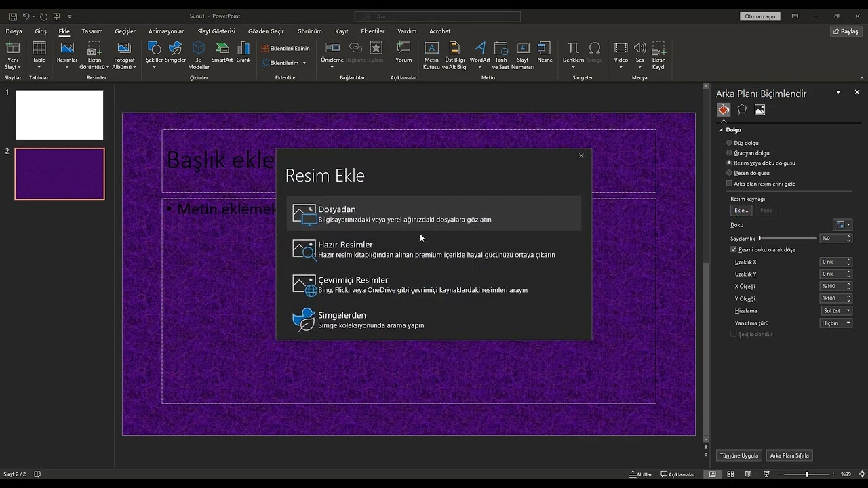Insert a SmartArt graphic

pyautogui.click(x=222, y=52)
